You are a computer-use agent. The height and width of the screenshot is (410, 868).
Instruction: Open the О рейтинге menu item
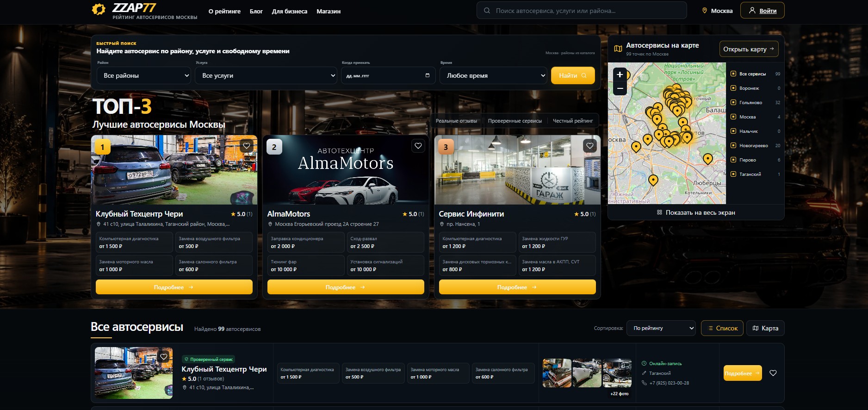point(224,11)
